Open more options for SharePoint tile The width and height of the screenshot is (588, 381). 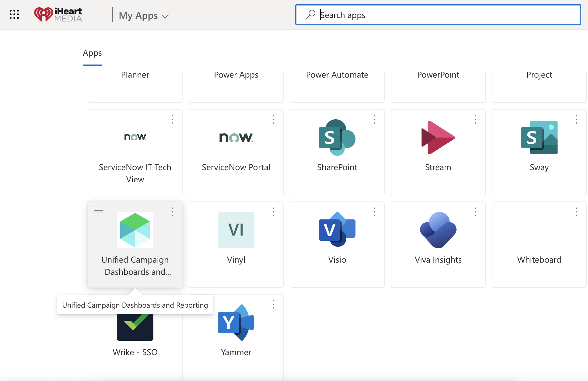pyautogui.click(x=374, y=119)
